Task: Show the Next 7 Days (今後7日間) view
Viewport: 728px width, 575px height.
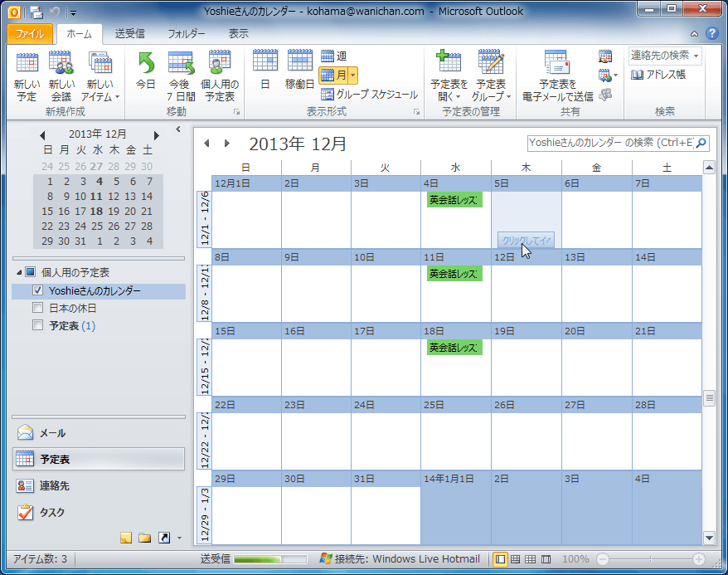Action: (181, 76)
